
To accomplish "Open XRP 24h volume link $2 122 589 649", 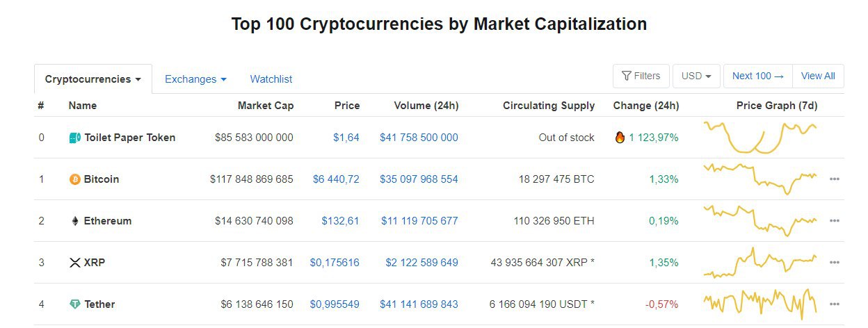I will point(421,263).
